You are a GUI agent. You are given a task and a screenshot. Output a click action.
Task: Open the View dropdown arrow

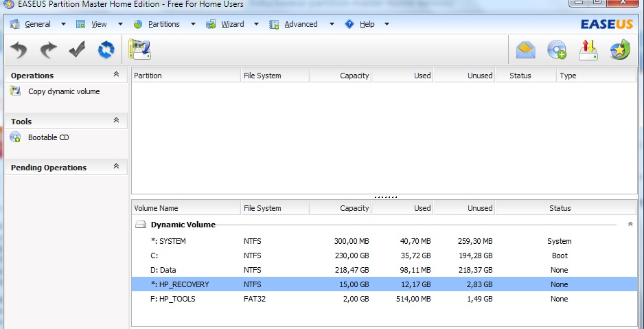(120, 24)
